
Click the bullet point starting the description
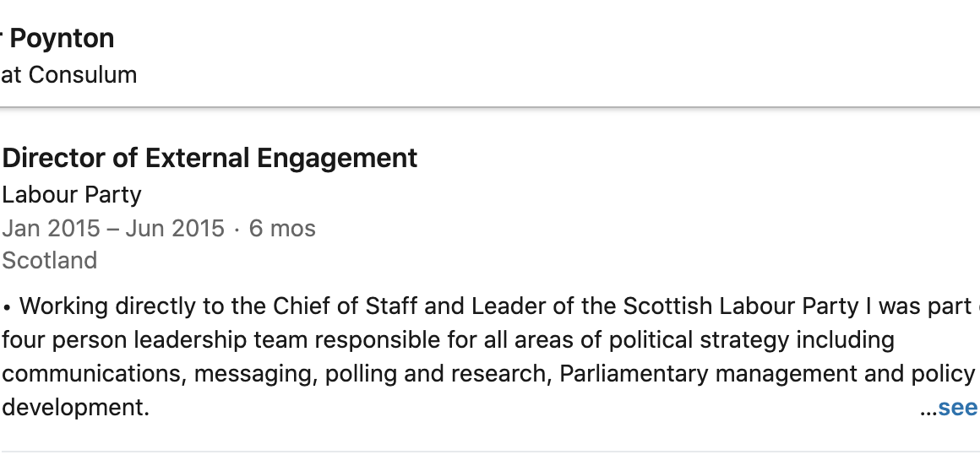tap(7, 306)
